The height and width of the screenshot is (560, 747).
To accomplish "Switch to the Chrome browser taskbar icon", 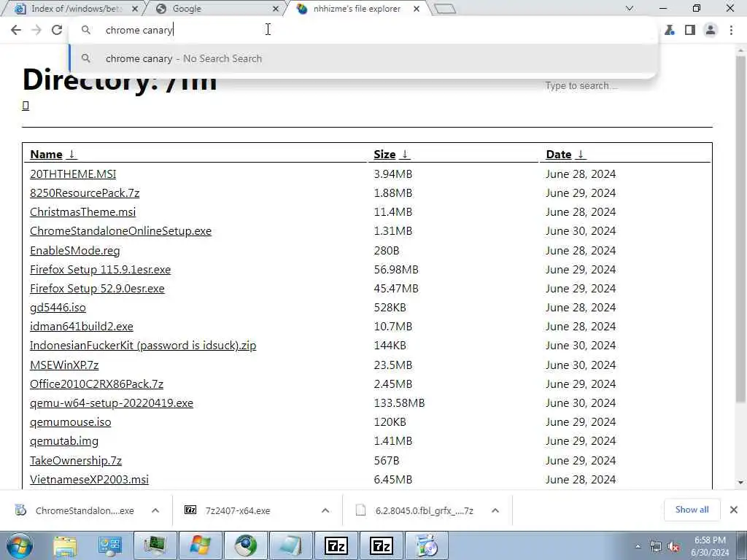I will pos(246,545).
